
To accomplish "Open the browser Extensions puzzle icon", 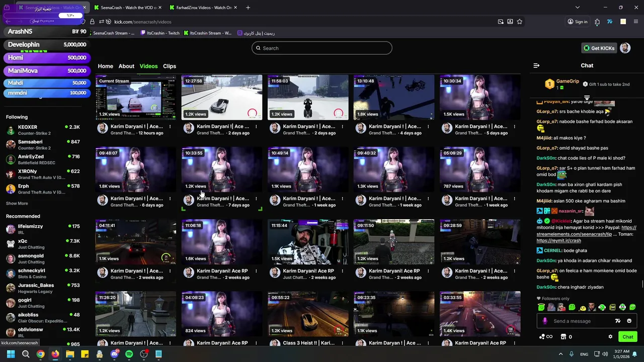I will [x=597, y=22].
